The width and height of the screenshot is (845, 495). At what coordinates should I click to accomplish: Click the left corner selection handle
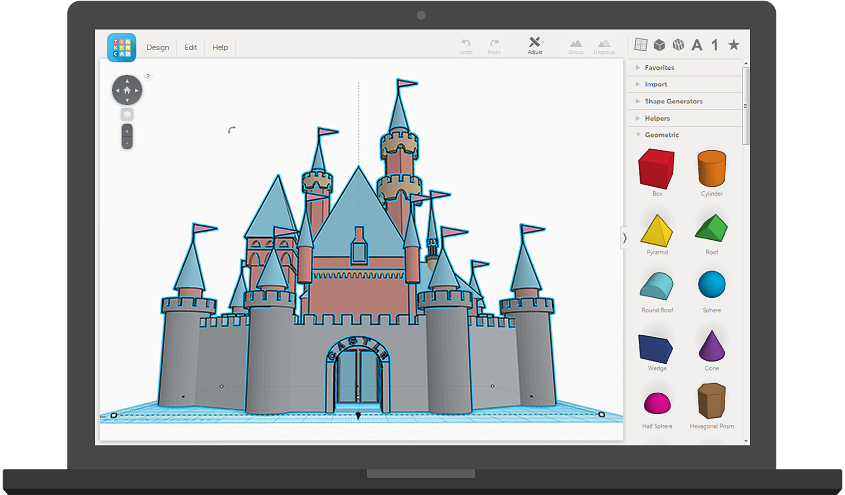click(x=114, y=415)
